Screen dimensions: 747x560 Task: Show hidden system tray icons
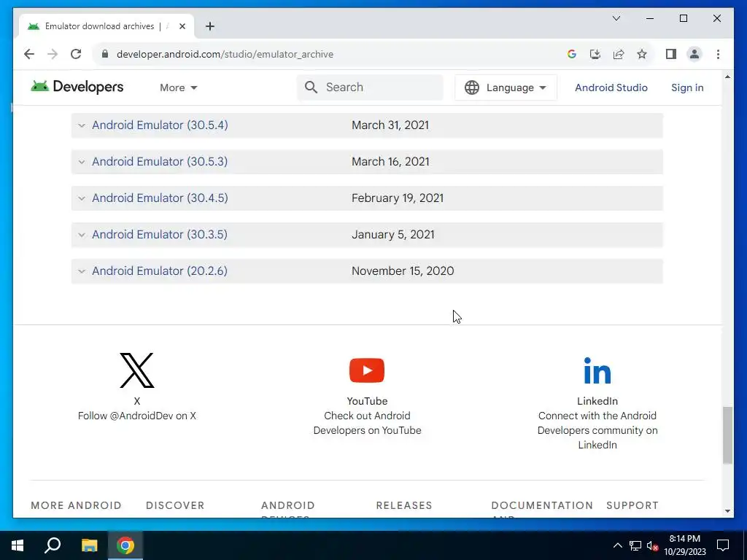(617, 545)
